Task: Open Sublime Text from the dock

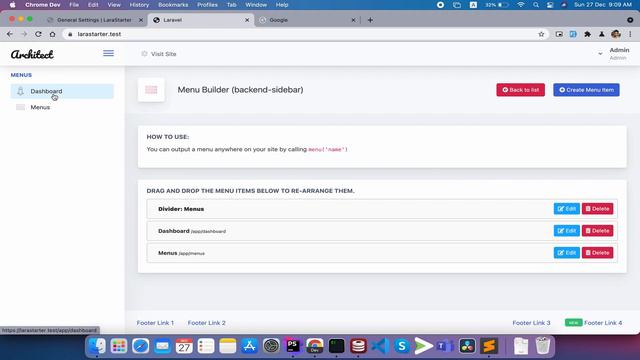Action: pos(489,346)
